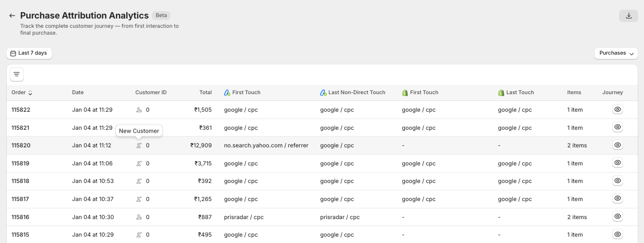The image size is (644, 243).
Task: Download the report via export icon
Action: [628, 16]
